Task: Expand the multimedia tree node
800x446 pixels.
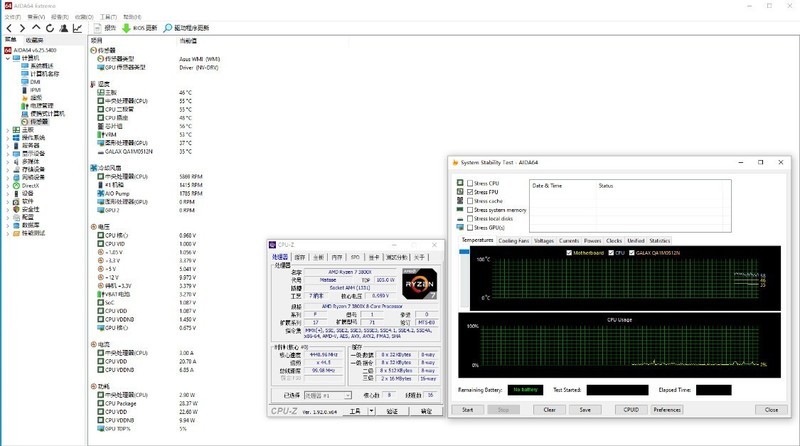Action: 8,161
